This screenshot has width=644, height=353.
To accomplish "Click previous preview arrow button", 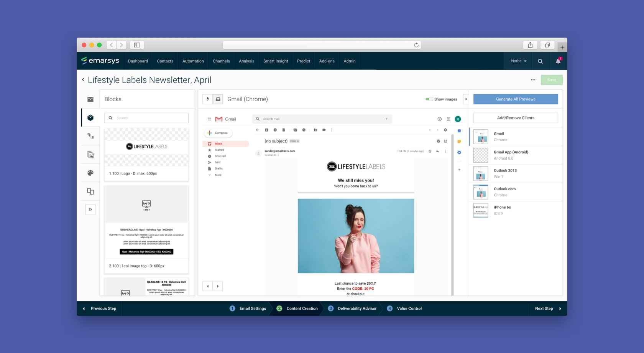I will pos(208,286).
